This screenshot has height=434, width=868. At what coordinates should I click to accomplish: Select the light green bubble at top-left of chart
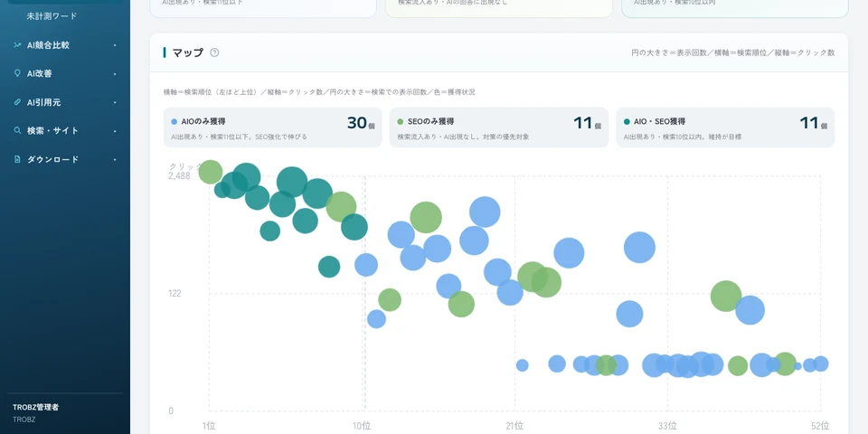[211, 172]
